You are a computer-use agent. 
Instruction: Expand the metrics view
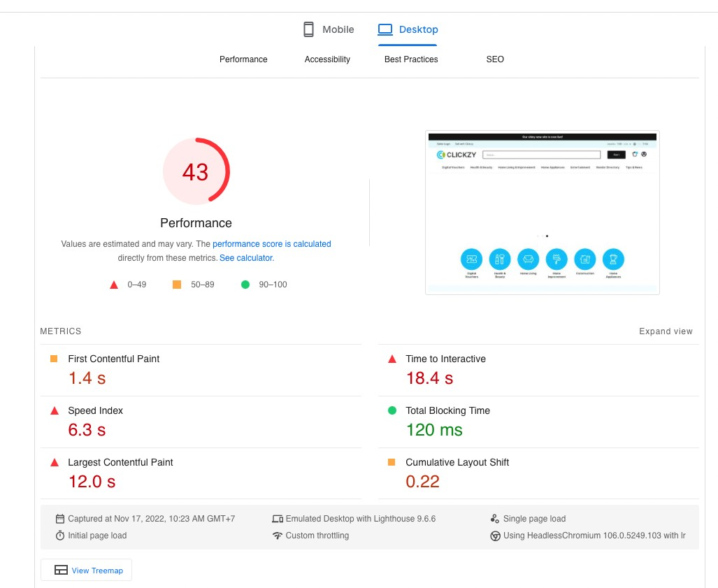click(x=666, y=331)
